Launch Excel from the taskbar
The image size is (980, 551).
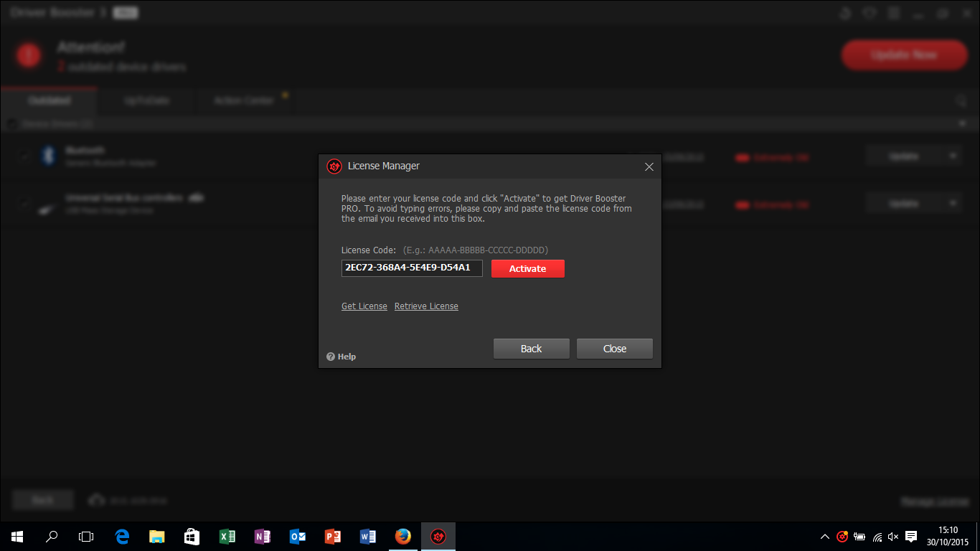pyautogui.click(x=227, y=537)
